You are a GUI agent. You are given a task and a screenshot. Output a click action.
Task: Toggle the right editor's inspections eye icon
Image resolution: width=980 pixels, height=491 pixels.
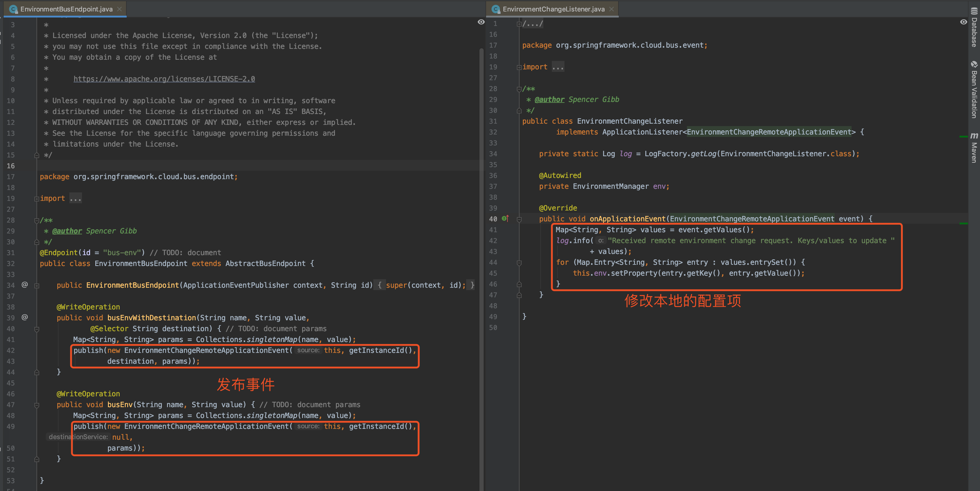tap(963, 22)
